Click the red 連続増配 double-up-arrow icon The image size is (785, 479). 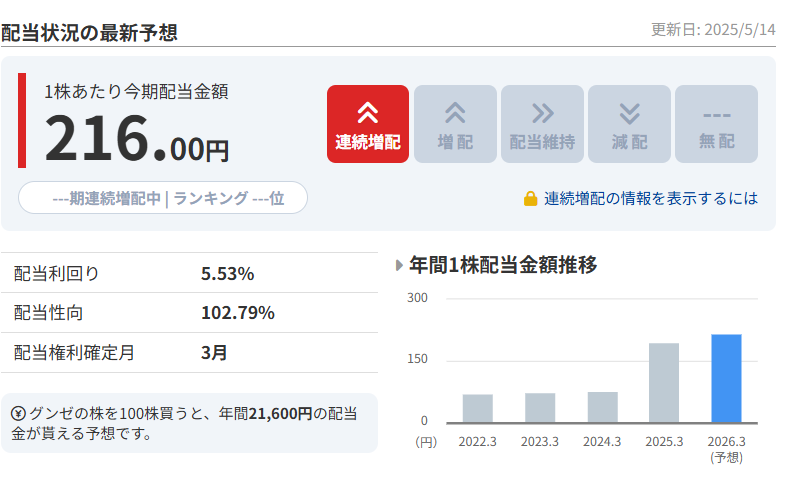click(367, 113)
